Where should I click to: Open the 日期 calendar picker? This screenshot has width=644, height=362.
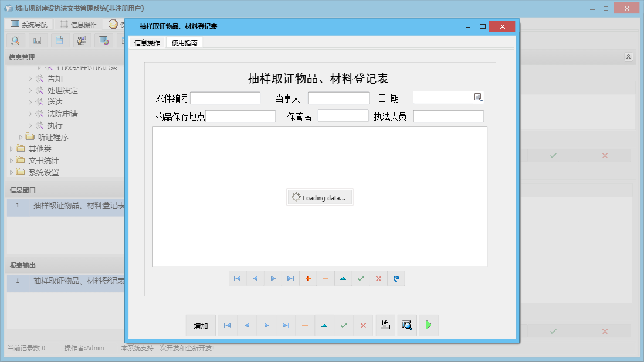[x=479, y=97]
